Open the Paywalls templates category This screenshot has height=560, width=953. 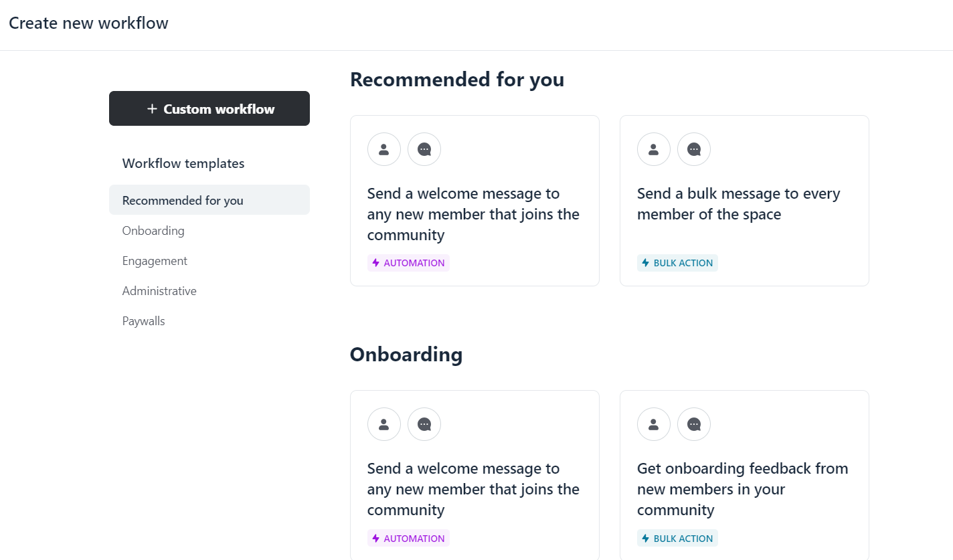pos(143,321)
